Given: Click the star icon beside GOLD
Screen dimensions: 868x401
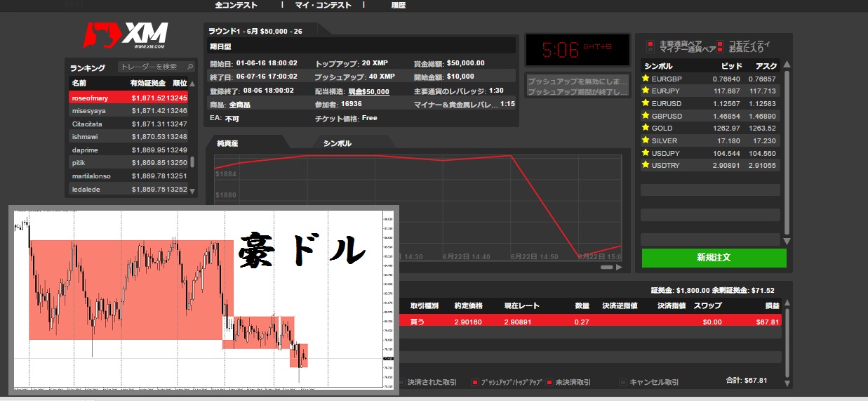Looking at the screenshot, I should [646, 128].
